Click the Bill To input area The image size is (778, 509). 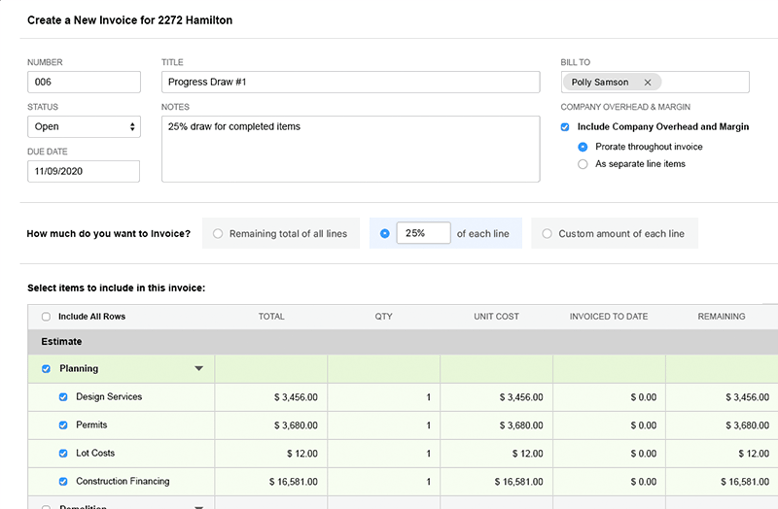coord(655,82)
